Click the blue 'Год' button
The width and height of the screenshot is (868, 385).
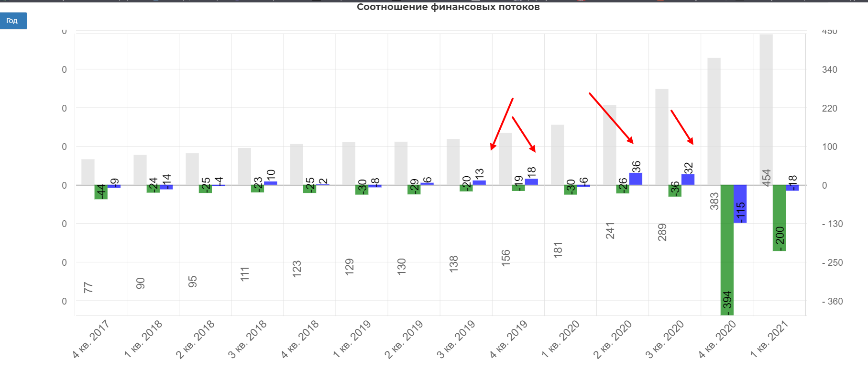pos(13,21)
